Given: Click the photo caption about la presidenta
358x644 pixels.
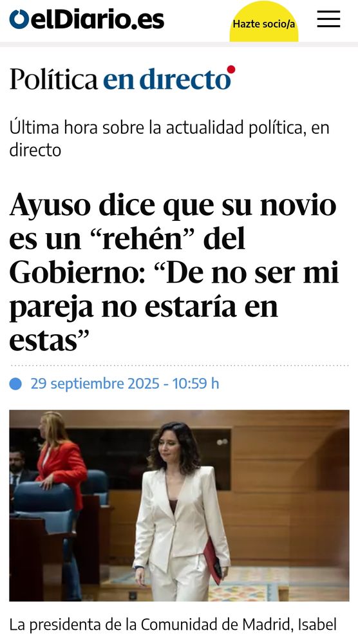Looking at the screenshot, I should (x=173, y=625).
